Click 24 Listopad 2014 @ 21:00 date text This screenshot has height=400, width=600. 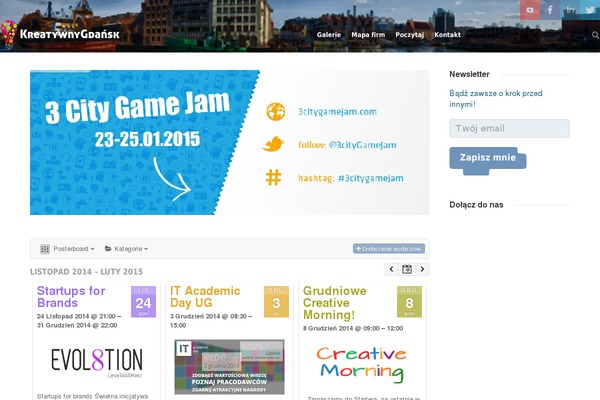(79, 321)
